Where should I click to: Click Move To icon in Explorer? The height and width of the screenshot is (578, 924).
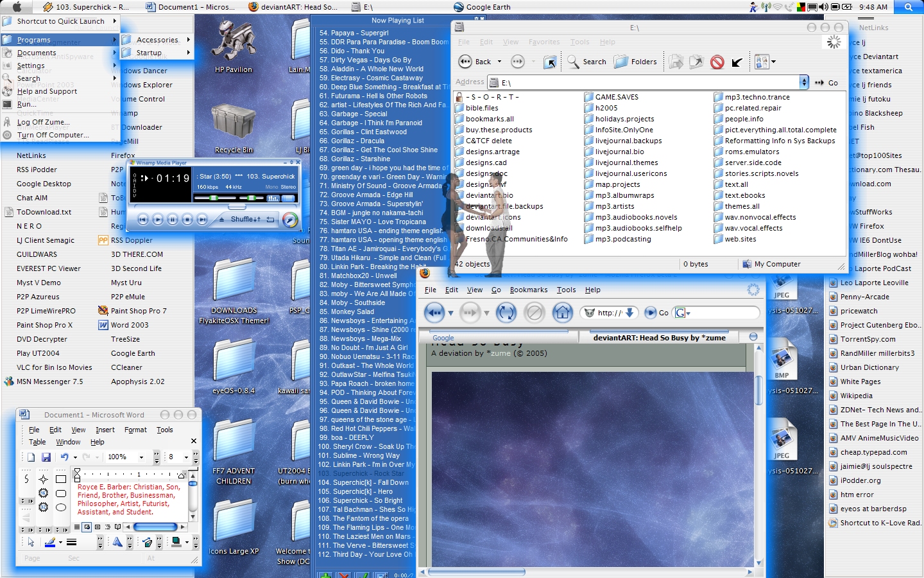click(x=676, y=62)
